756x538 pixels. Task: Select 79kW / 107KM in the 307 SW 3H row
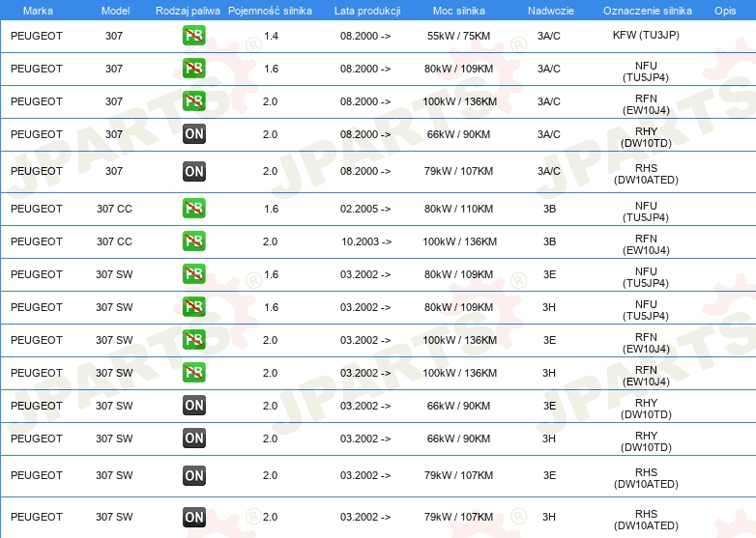[458, 517]
